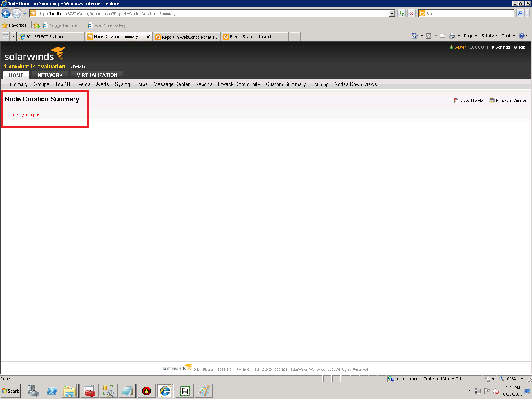
Task: Open Paint palette taskbar icon
Action: click(204, 391)
